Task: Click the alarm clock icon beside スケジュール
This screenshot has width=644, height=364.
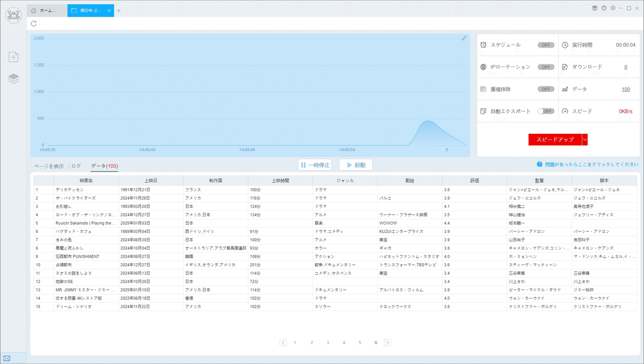Action: pyautogui.click(x=484, y=45)
